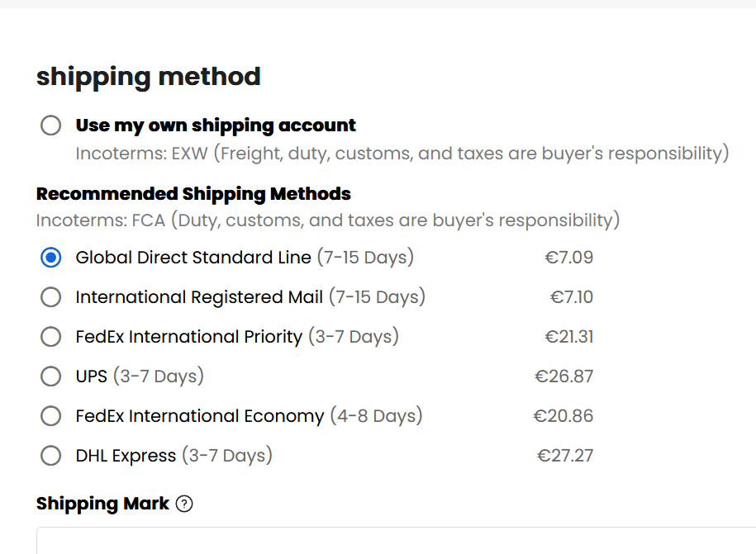Open the Shipping Mark help icon
The image size is (756, 554).
click(184, 504)
